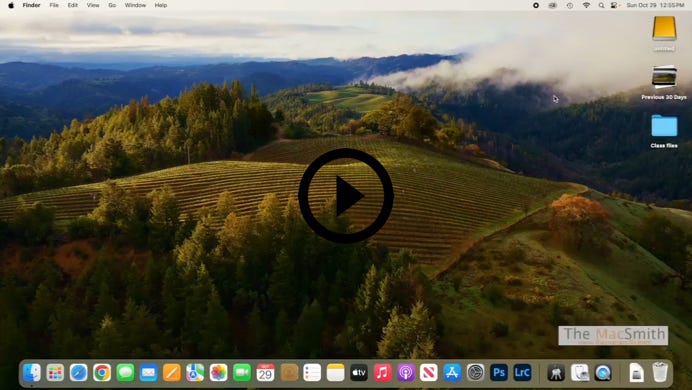Screen dimensions: 692x390
Task: Open the Photos app in the Dock
Action: 218,373
